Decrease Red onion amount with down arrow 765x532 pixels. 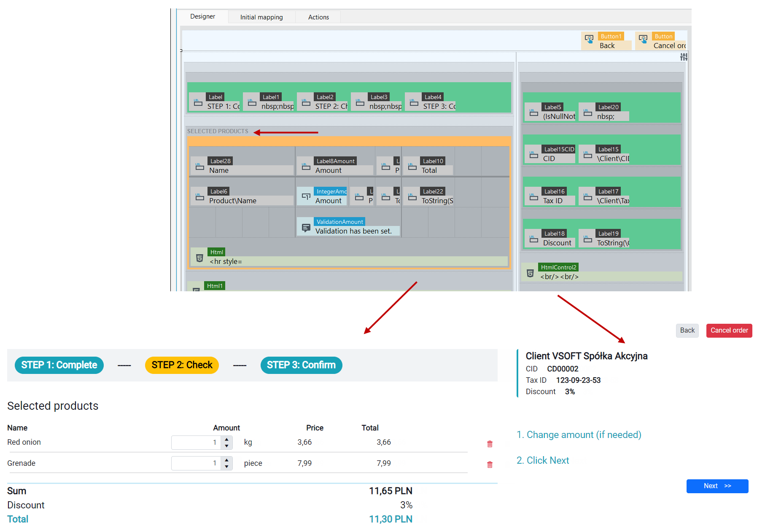coord(226,446)
